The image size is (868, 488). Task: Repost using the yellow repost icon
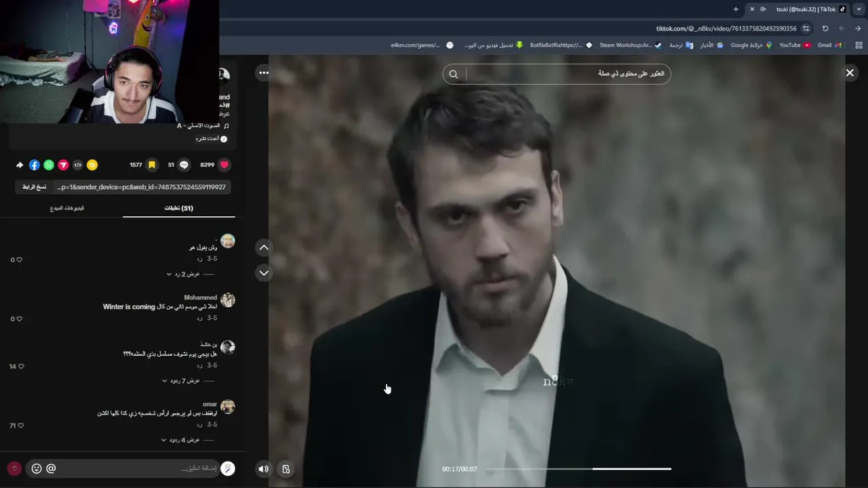[92, 165]
